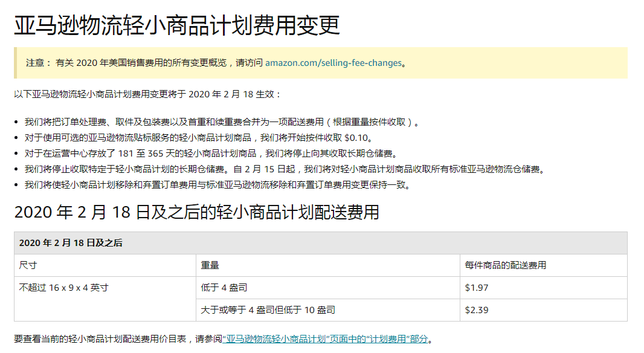Click the bullet about 181 至 365 天 storage
This screenshot has height=353, width=644.
pyautogui.click(x=212, y=154)
